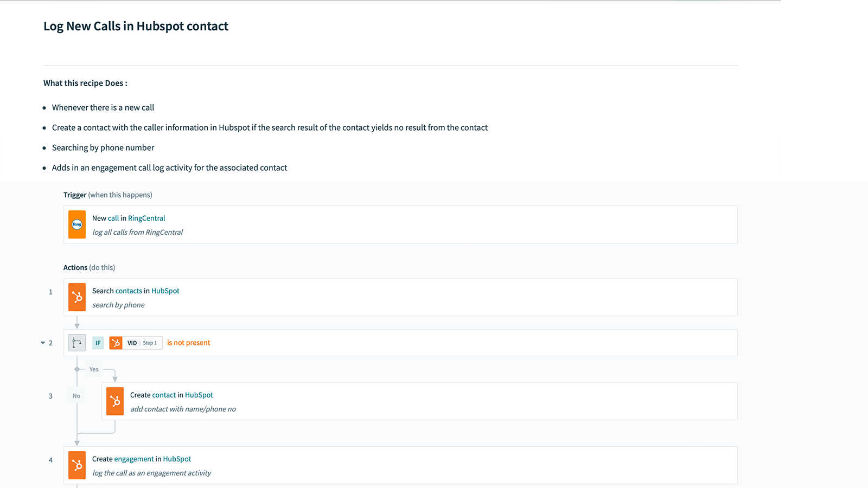Click HubSpot icon on Create engagement step

(x=77, y=465)
